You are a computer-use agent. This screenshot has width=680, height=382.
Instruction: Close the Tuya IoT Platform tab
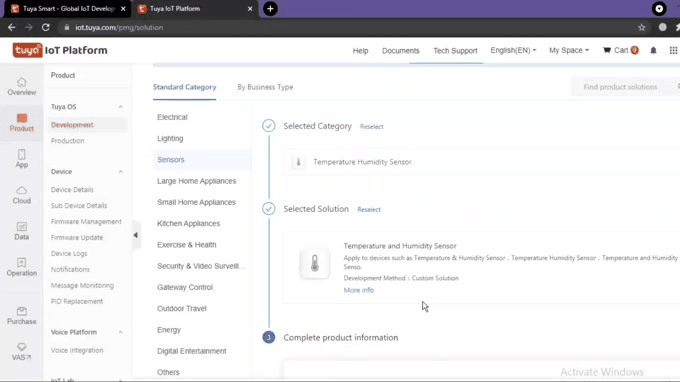pyautogui.click(x=250, y=9)
